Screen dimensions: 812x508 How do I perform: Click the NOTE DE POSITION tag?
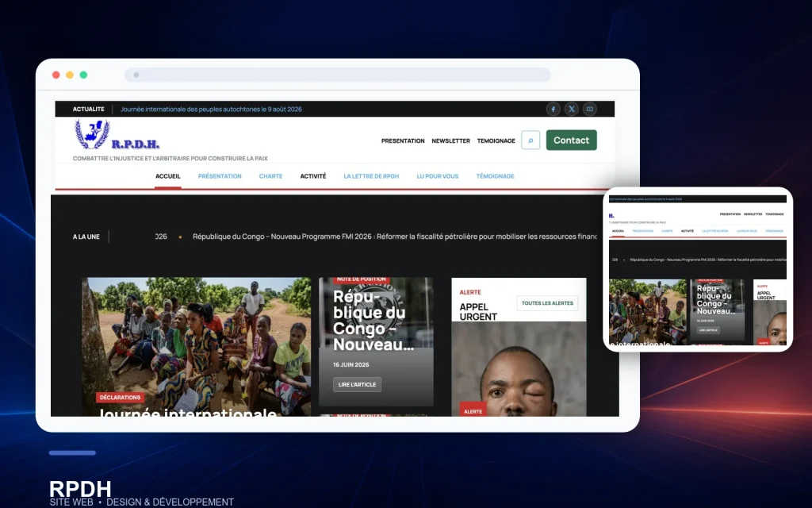pyautogui.click(x=362, y=280)
